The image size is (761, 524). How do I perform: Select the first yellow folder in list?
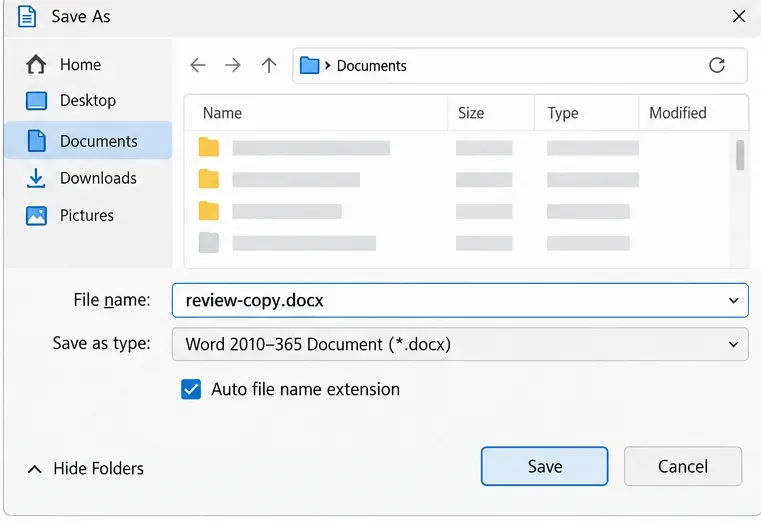click(x=209, y=147)
